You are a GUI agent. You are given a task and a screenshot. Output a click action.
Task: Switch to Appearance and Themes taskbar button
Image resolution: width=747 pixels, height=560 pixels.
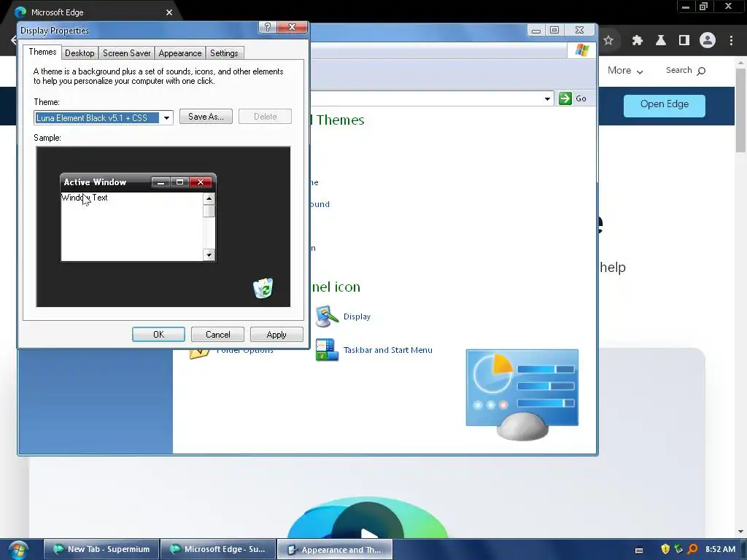click(x=335, y=550)
